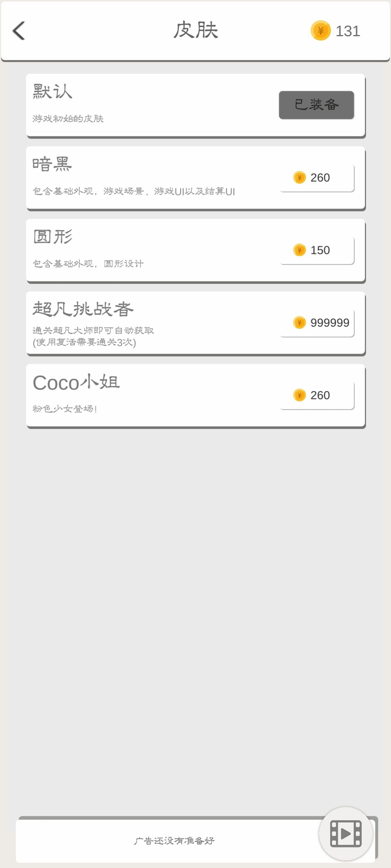Select the 圆形 skin card title
Screen dimensions: 391x868
click(x=53, y=237)
